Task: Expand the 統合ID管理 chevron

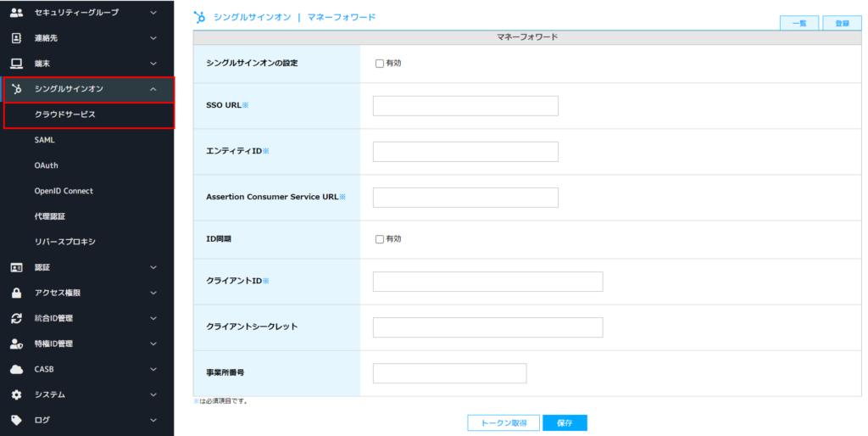Action: point(153,318)
